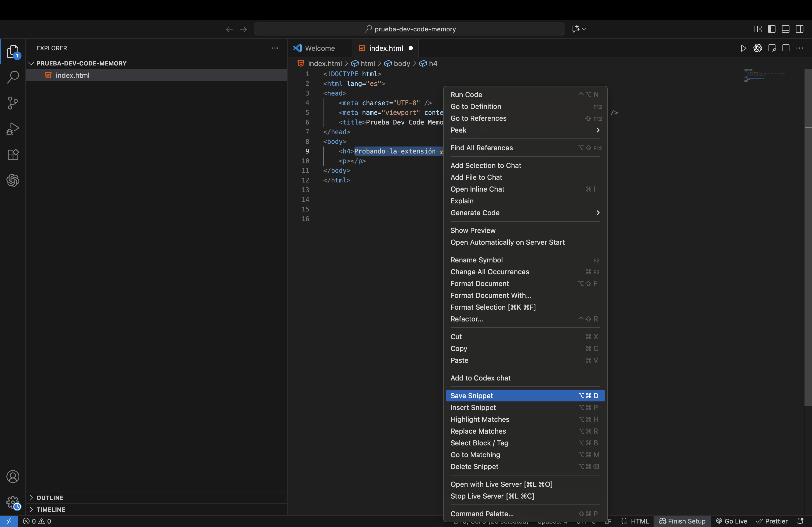Click the h4 breadcrumb item
812x527 pixels.
[x=429, y=64]
